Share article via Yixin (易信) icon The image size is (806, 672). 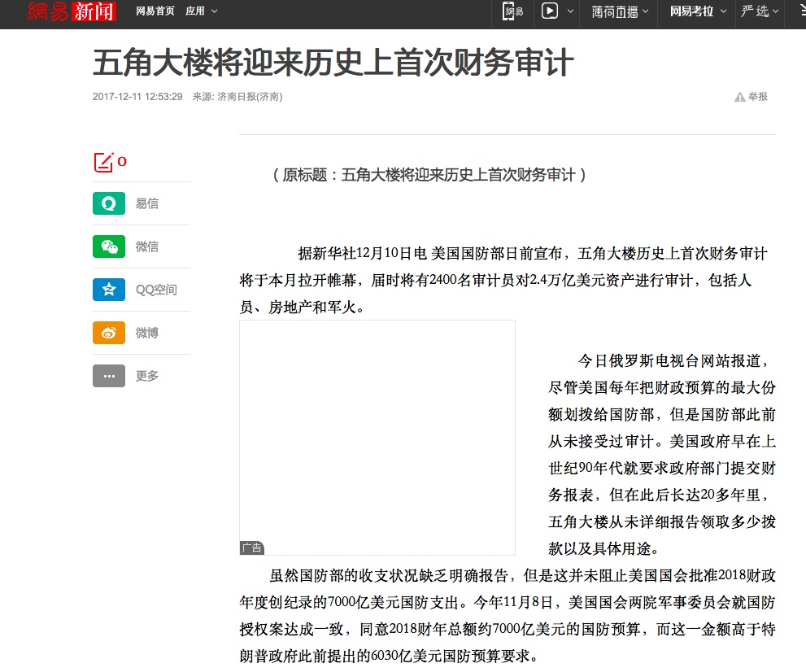pyautogui.click(x=108, y=203)
